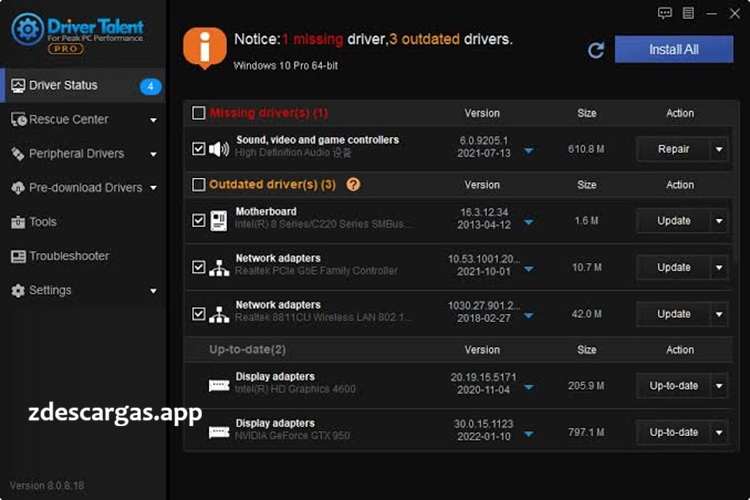Open version dropdown for Realtek 8811CU driver
The width and height of the screenshot is (750, 500).
(x=529, y=316)
